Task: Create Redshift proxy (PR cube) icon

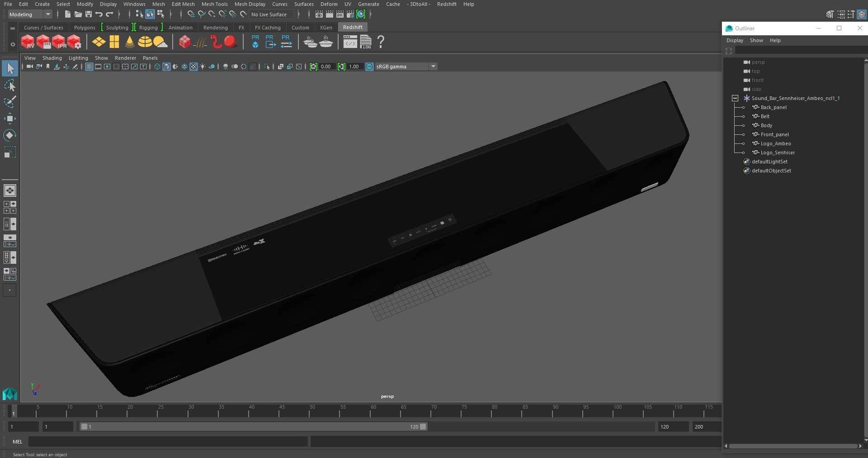Action: point(255,42)
